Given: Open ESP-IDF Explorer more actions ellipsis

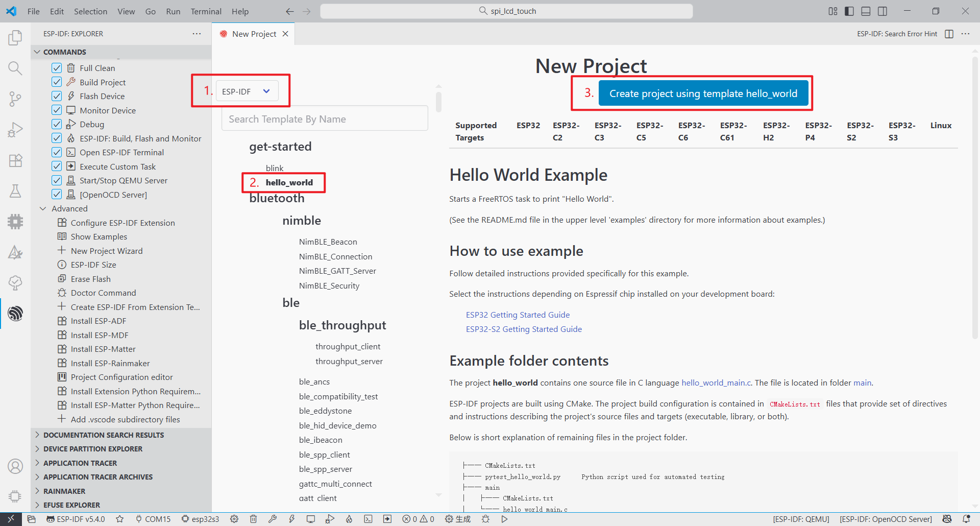Looking at the screenshot, I should point(197,34).
